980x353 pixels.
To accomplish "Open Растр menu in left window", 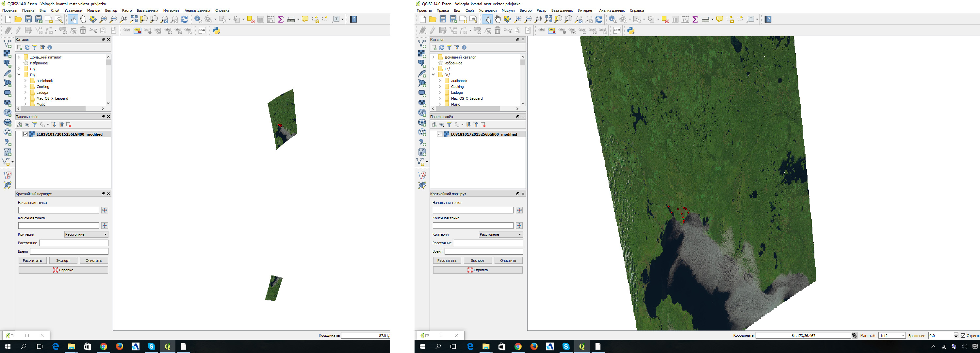I will point(127,11).
